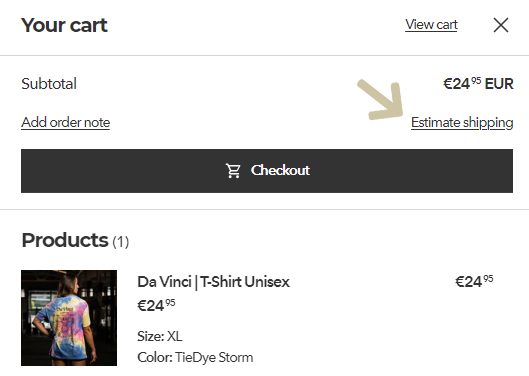
Task: Click the Products heading
Action: click(x=65, y=240)
